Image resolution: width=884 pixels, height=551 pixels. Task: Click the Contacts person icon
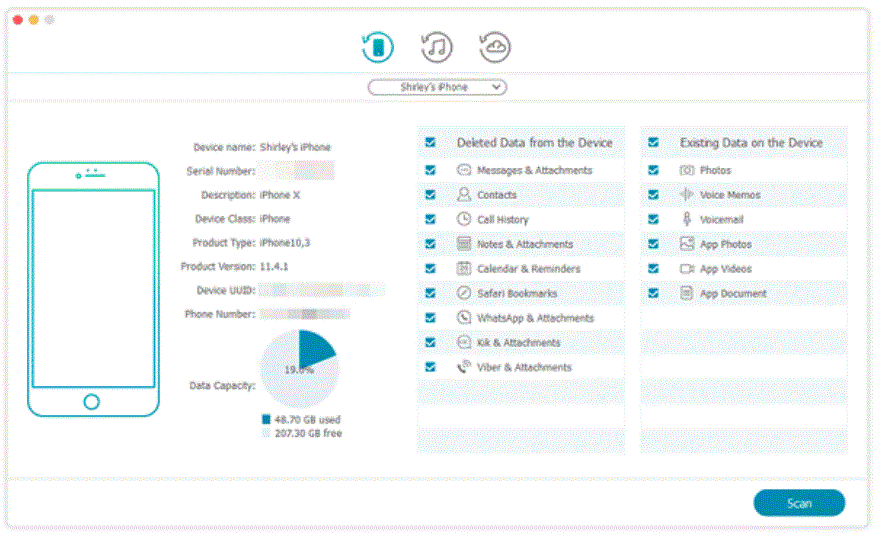click(x=463, y=195)
